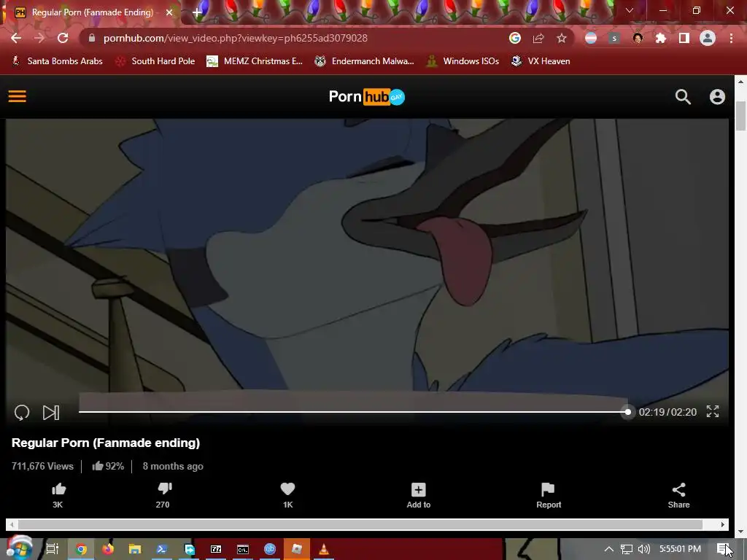747x560 pixels.
Task: Report the video with the flag icon
Action: (549, 495)
